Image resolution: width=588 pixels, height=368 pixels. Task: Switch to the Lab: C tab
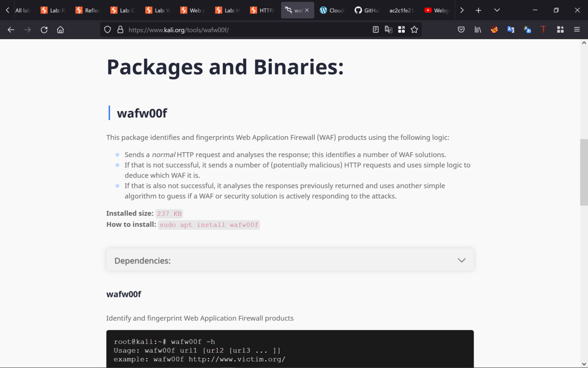point(122,10)
